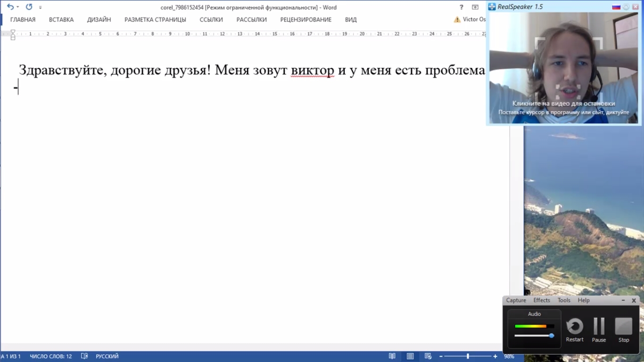Open ribbon display options button
The image size is (644, 362).
(475, 8)
